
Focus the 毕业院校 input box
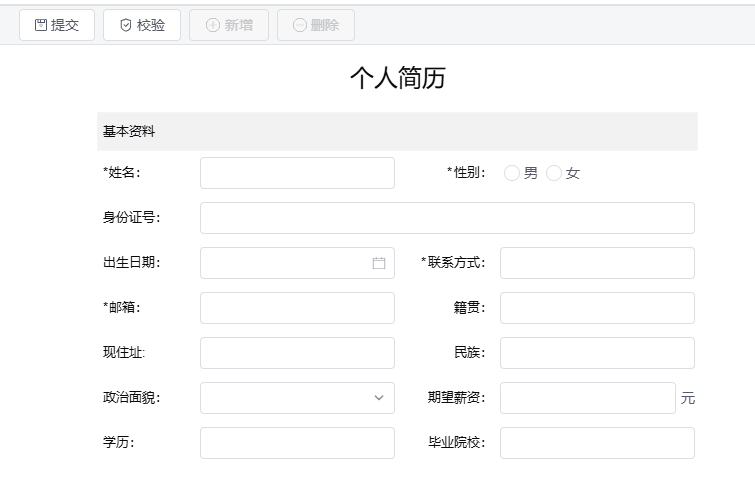(597, 443)
